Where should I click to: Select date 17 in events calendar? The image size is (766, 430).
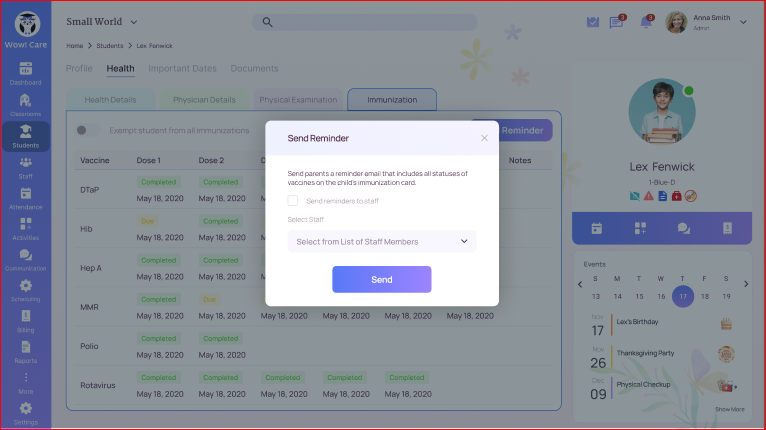click(682, 296)
